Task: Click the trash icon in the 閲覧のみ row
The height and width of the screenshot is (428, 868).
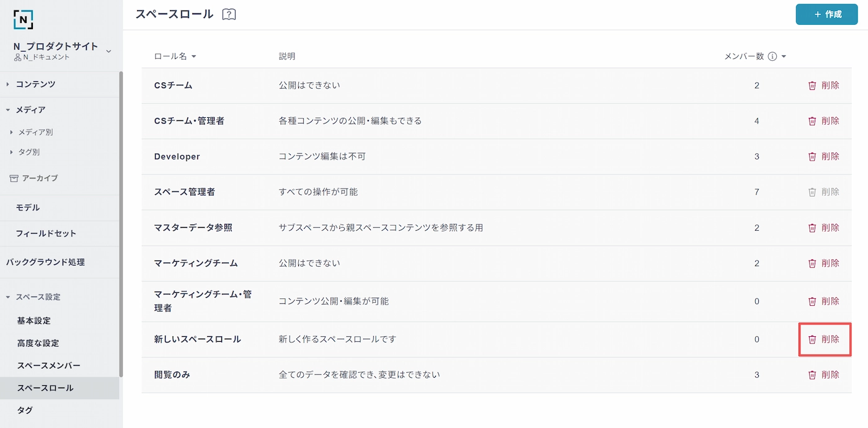Action: pyautogui.click(x=812, y=375)
